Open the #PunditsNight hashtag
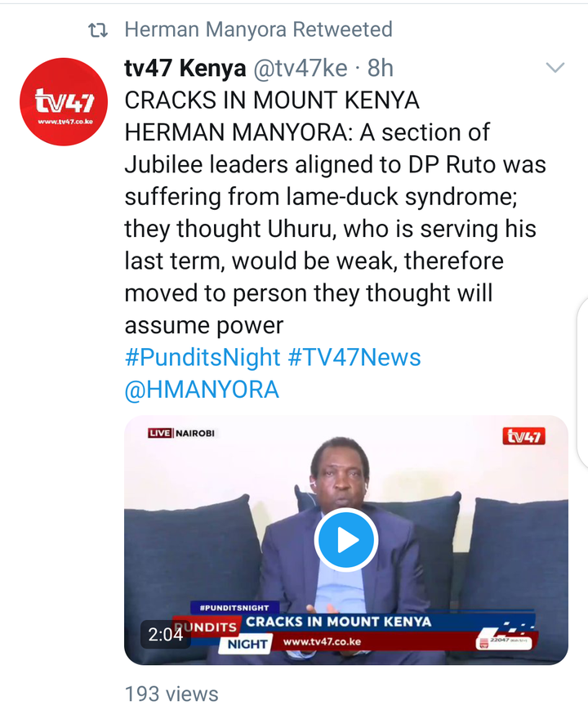This screenshot has height=705, width=588. pos(203,358)
